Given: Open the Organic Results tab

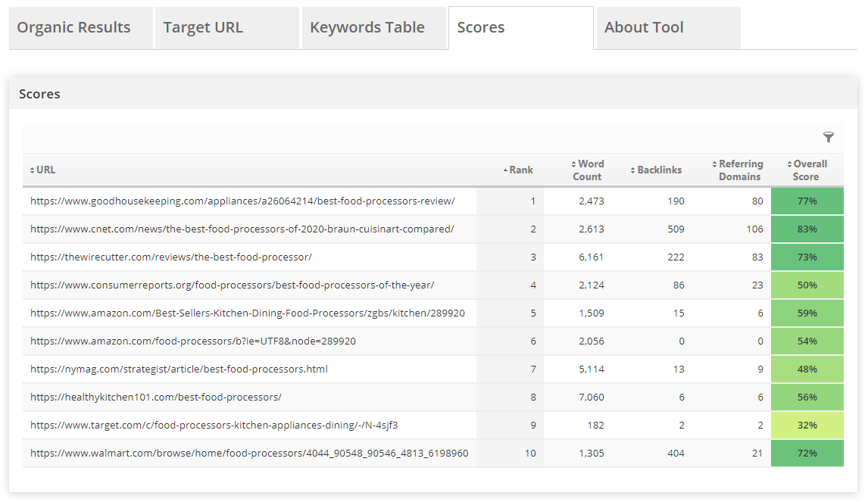Looking at the screenshot, I should [74, 28].
